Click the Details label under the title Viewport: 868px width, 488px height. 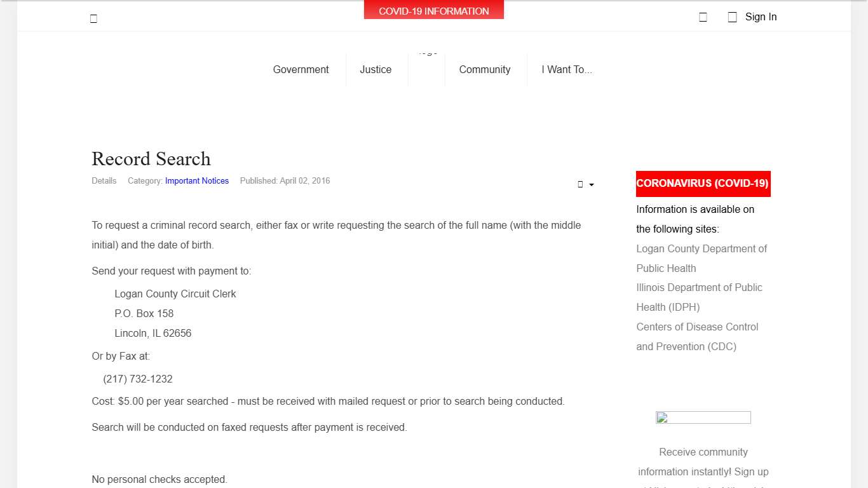click(x=104, y=181)
